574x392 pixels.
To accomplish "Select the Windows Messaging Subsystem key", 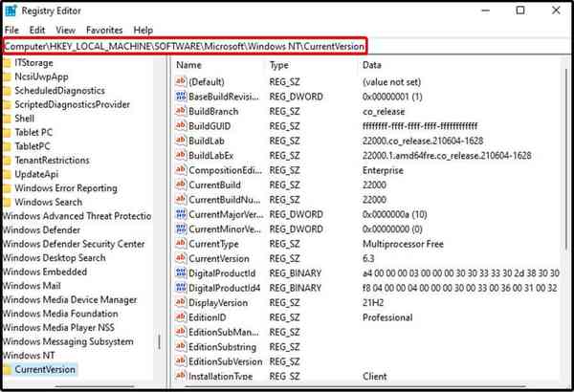I will click(x=68, y=341).
